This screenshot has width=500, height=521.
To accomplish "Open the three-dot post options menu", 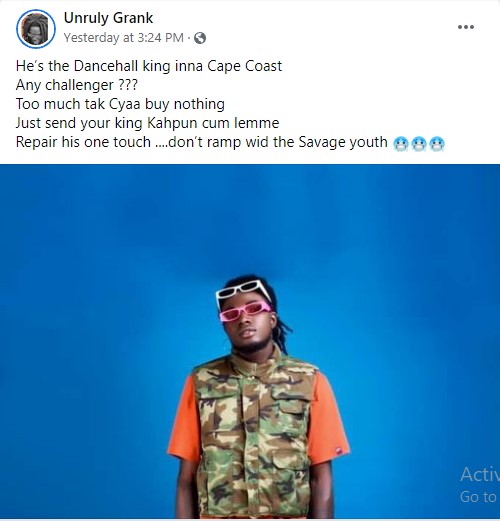I will [466, 27].
